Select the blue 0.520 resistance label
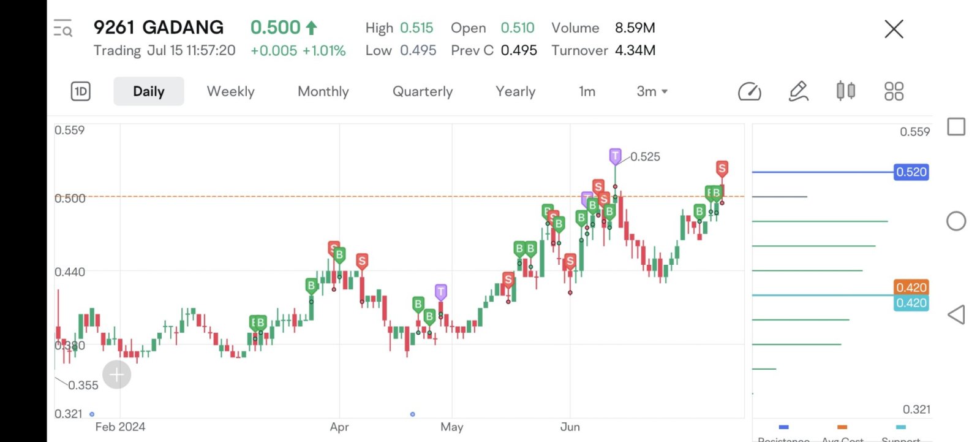Screen dimensions: 980x442 (x=911, y=172)
